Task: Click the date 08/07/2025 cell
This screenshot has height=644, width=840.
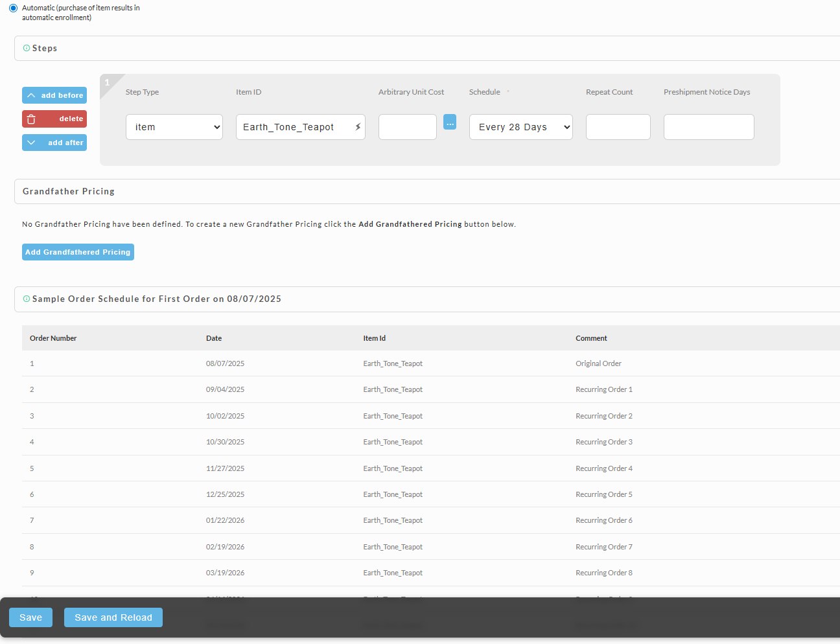Action: pyautogui.click(x=226, y=363)
